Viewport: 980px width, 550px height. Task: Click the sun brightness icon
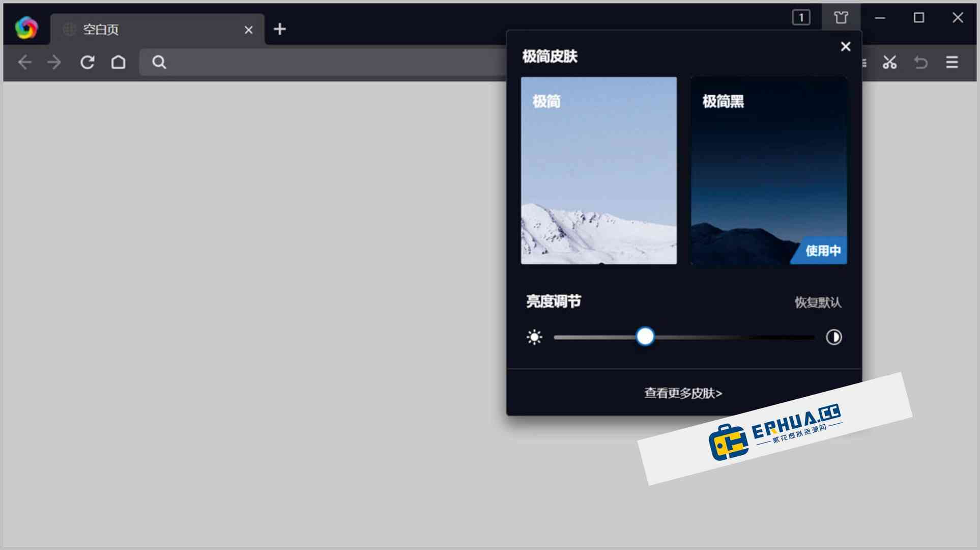tap(534, 337)
